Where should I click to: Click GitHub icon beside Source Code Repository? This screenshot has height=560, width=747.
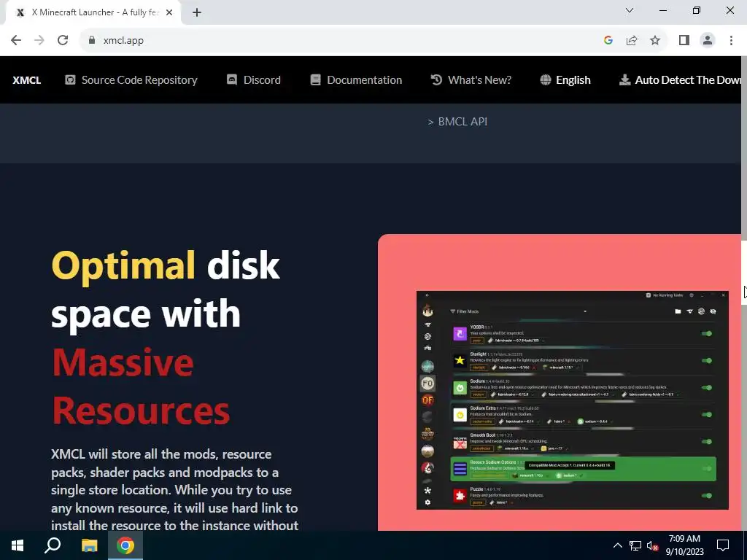click(70, 79)
